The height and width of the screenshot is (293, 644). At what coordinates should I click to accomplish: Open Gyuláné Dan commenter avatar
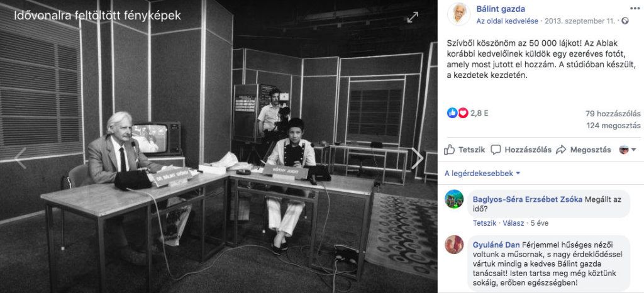tap(454, 245)
